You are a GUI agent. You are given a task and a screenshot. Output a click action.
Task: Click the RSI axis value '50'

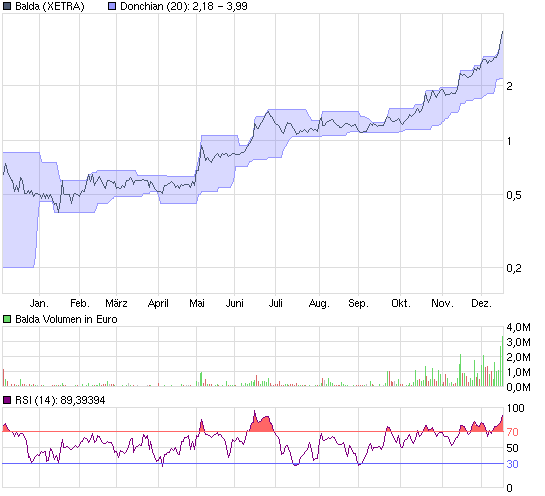tap(512, 448)
